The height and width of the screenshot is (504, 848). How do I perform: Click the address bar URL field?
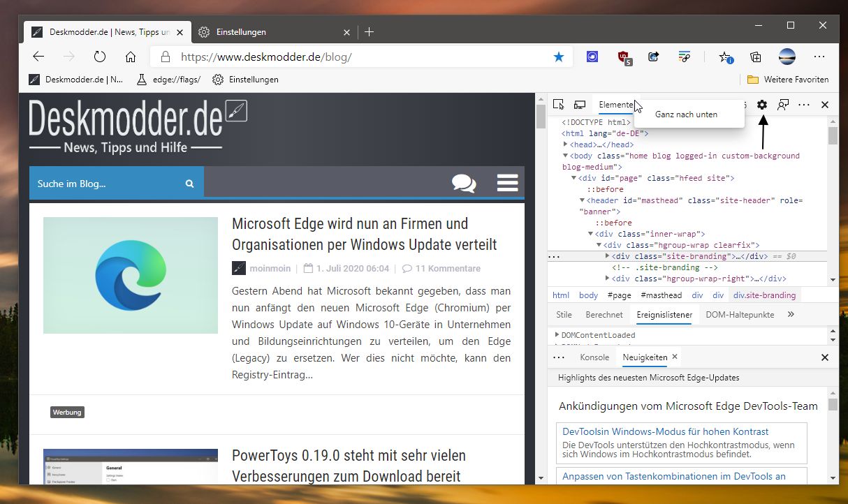pos(363,57)
